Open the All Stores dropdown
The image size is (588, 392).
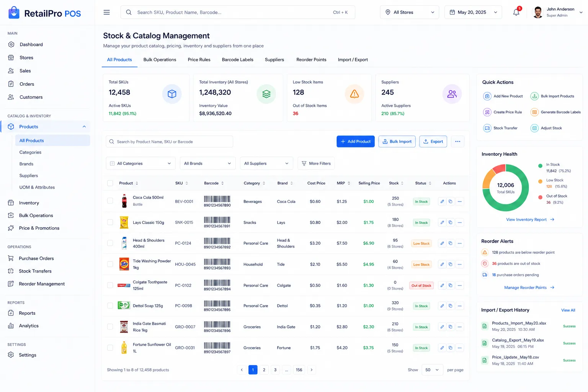410,12
